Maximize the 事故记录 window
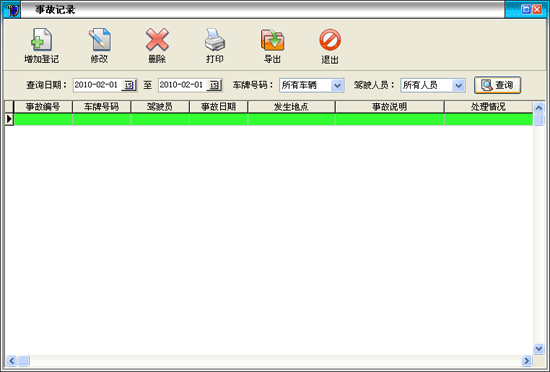The image size is (550, 372). [526, 9]
